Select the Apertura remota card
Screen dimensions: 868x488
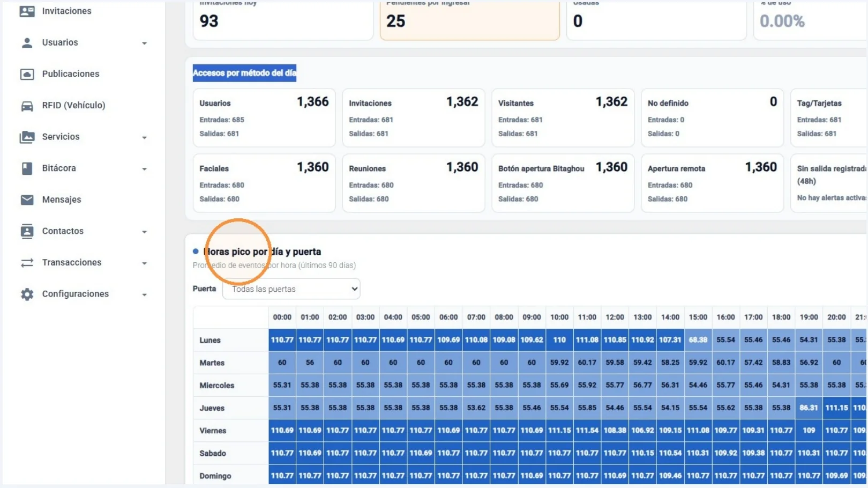pyautogui.click(x=712, y=183)
